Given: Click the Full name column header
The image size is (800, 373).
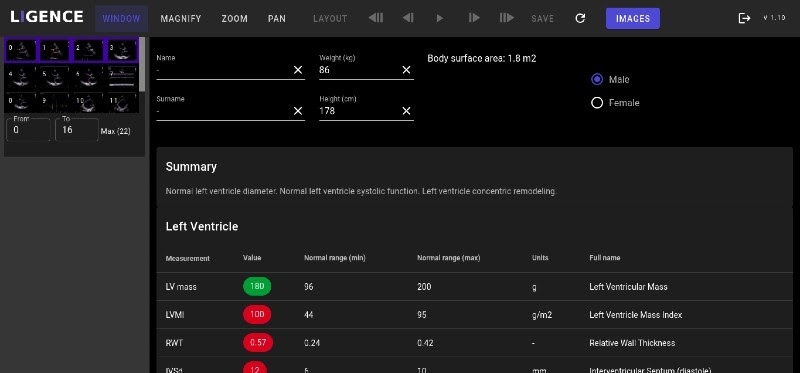Looking at the screenshot, I should [605, 258].
